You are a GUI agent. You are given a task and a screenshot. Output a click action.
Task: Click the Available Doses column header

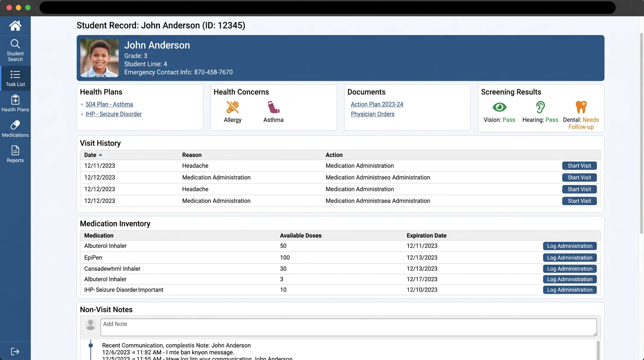point(301,236)
